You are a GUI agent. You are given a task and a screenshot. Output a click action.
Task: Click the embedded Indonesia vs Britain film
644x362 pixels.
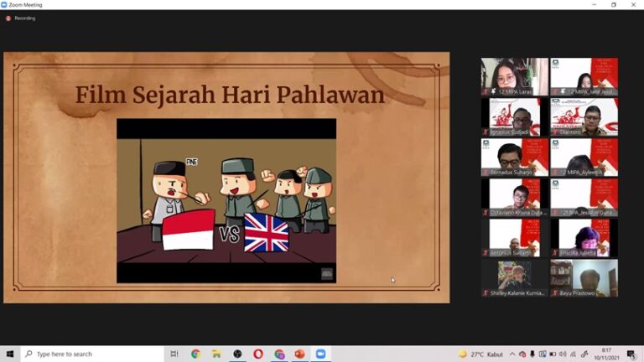tap(226, 200)
